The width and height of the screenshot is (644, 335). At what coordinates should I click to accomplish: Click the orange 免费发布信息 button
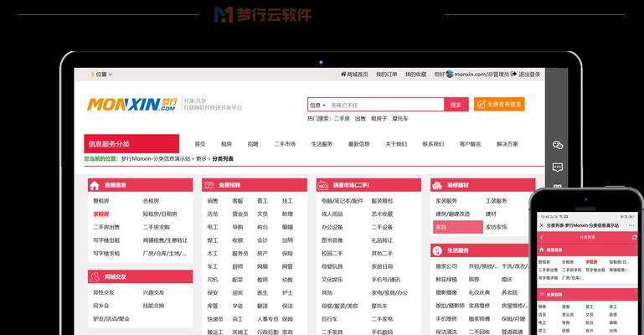click(499, 105)
